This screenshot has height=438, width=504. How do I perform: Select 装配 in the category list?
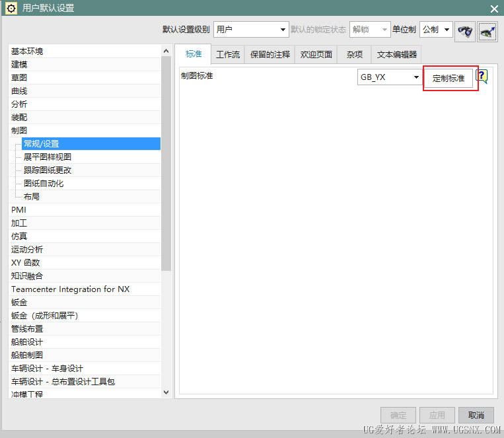(x=85, y=118)
